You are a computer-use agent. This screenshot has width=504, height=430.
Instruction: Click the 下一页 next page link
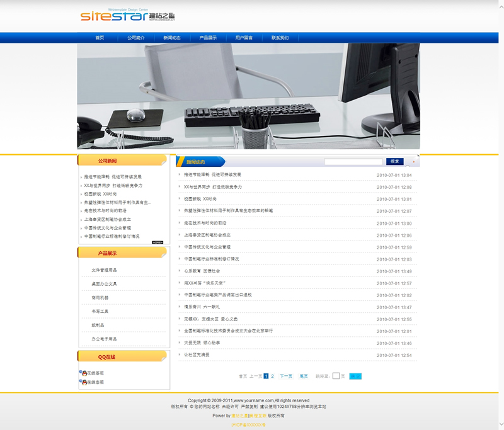pos(286,376)
